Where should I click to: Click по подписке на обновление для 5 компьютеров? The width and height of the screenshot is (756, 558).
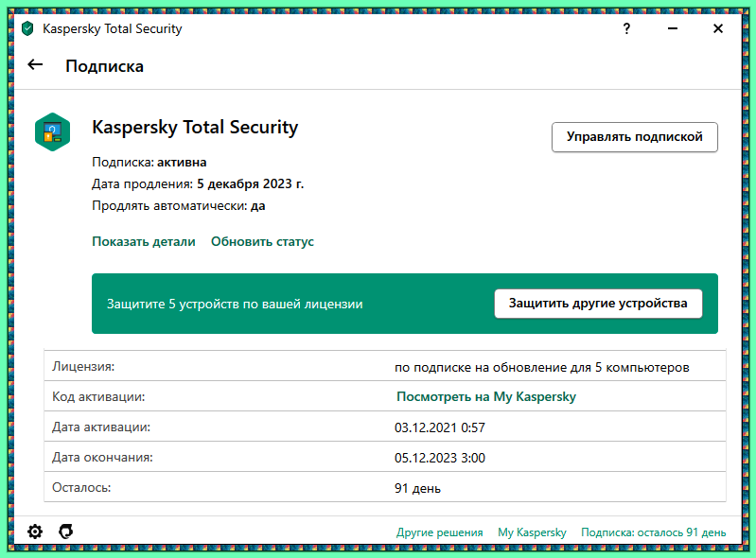tap(541, 367)
